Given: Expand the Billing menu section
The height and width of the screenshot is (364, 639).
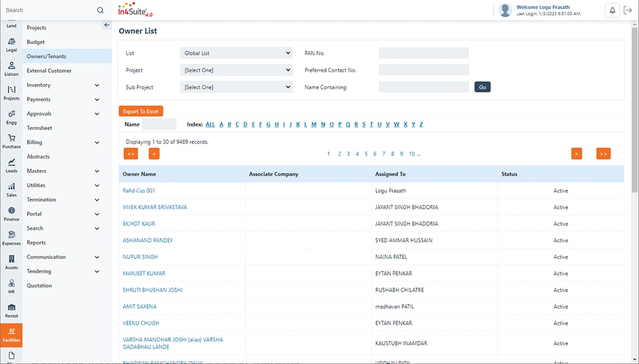Looking at the screenshot, I should (x=96, y=142).
